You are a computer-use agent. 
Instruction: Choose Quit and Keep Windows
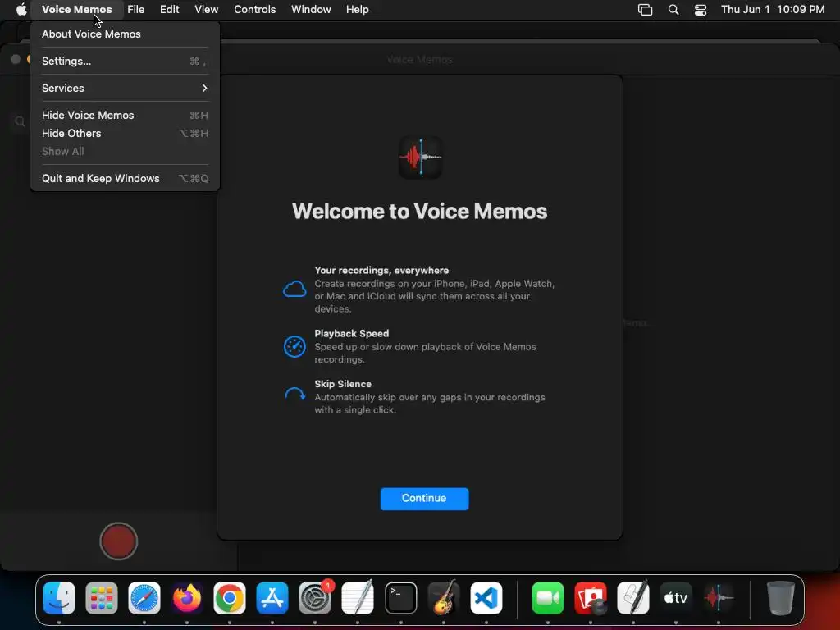[x=125, y=178]
